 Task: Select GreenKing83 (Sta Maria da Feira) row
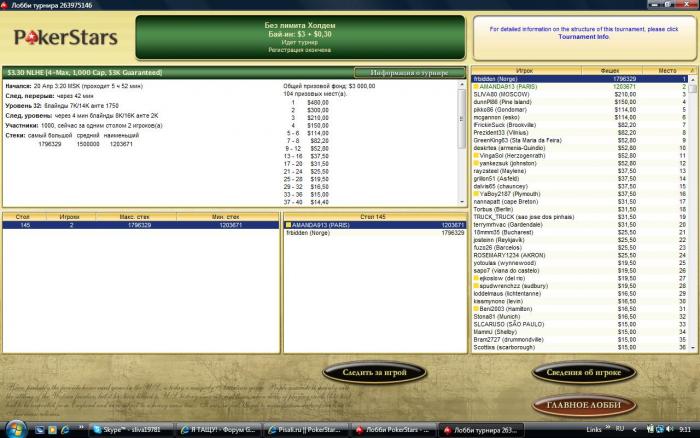coord(580,140)
